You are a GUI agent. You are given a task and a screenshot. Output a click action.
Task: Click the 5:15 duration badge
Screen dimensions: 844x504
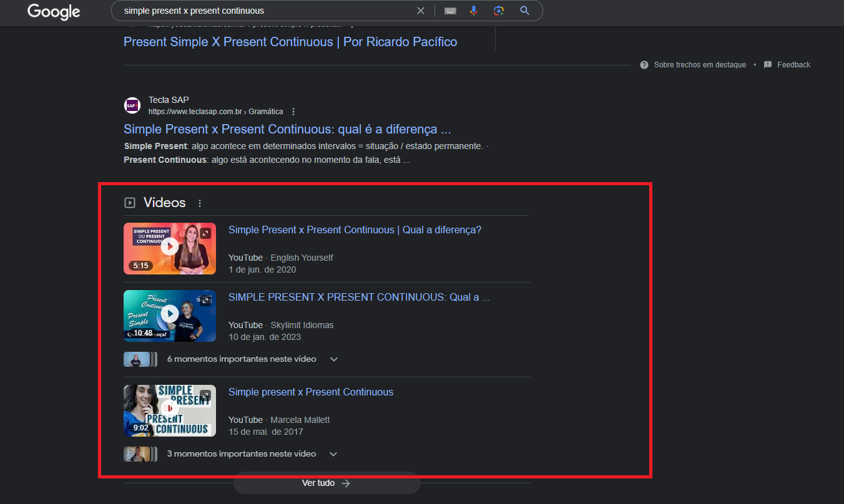pyautogui.click(x=140, y=266)
